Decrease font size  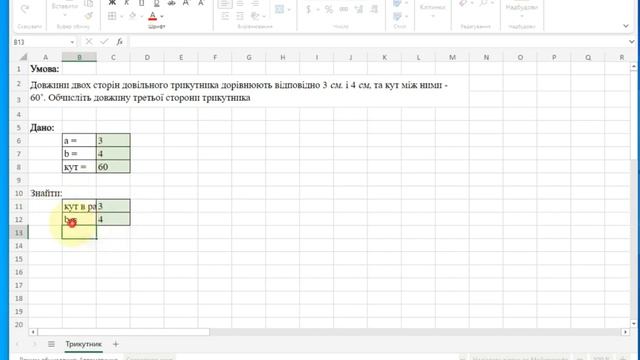[201, 3]
